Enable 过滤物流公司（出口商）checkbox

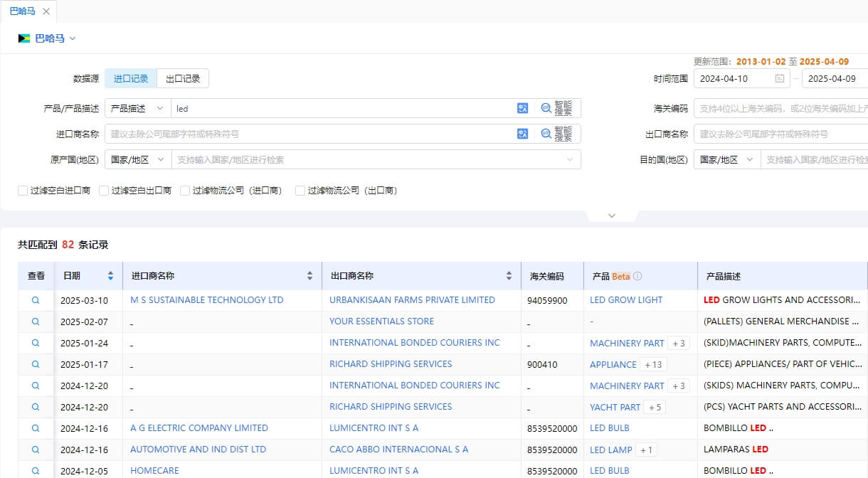300,191
